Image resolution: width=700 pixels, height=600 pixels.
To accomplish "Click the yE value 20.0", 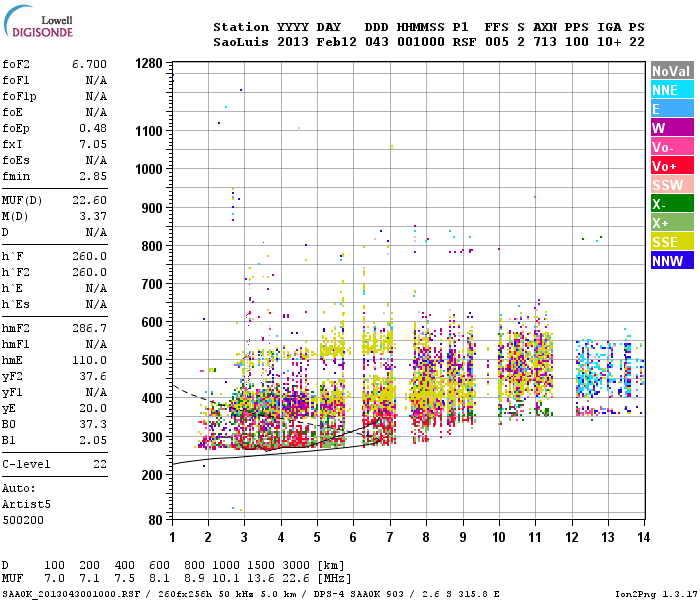I will (x=93, y=408).
